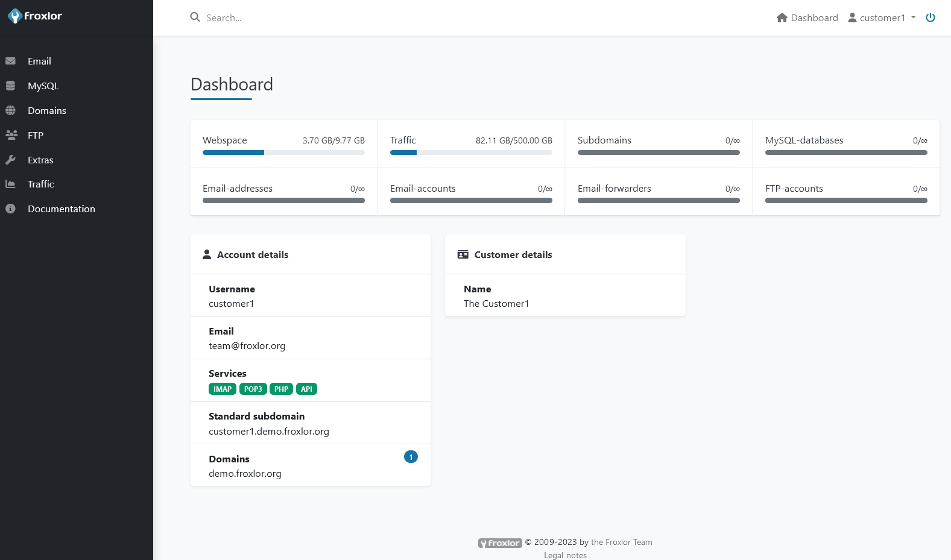Open the Extras sidebar menu
951x560 pixels.
click(40, 160)
